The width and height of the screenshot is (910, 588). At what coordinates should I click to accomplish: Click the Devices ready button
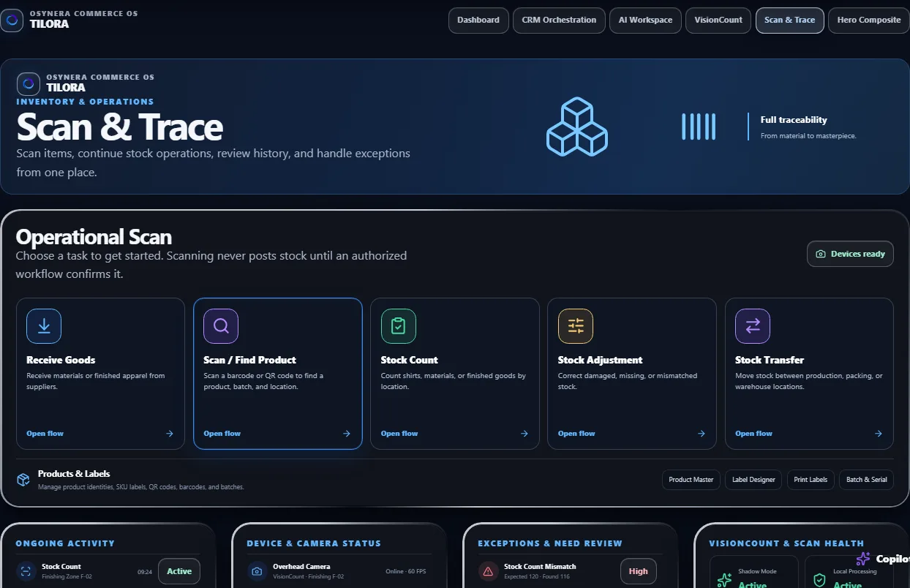pos(850,254)
